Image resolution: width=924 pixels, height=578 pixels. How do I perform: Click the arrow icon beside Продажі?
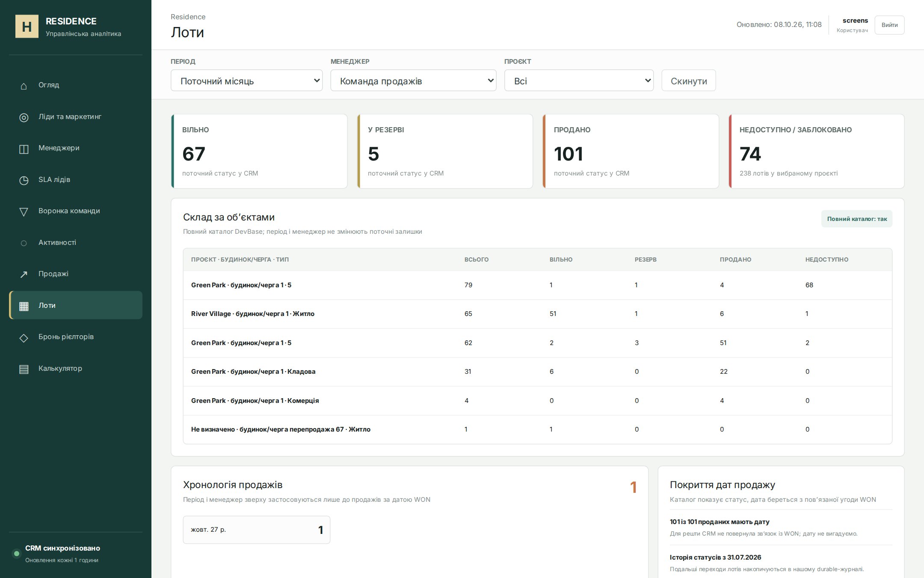point(24,274)
